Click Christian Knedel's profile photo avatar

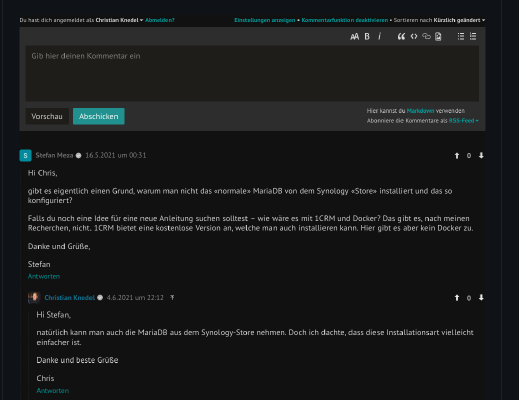[34, 298]
